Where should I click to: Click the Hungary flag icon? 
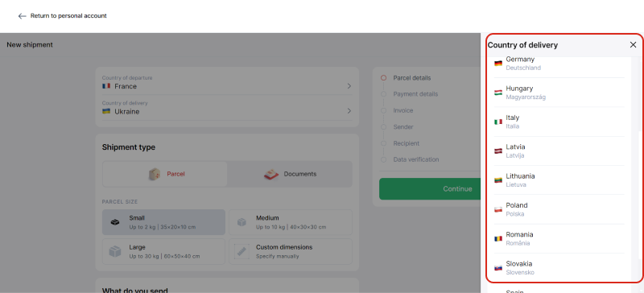tap(498, 93)
